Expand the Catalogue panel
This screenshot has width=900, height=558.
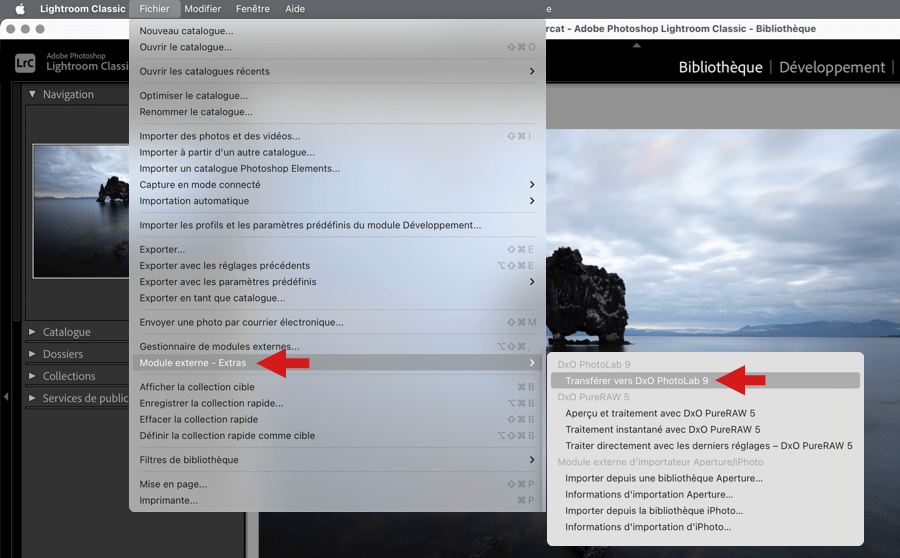pyautogui.click(x=32, y=332)
